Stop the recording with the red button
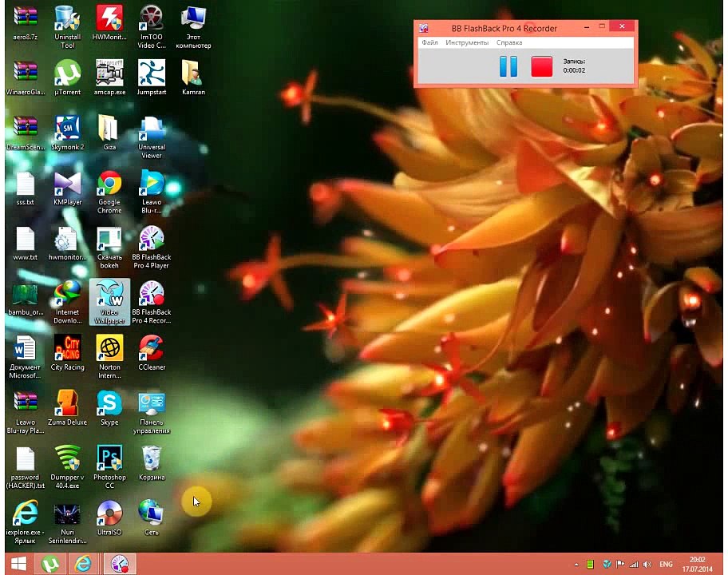Screen dimensions: 728x575 pyautogui.click(x=542, y=66)
